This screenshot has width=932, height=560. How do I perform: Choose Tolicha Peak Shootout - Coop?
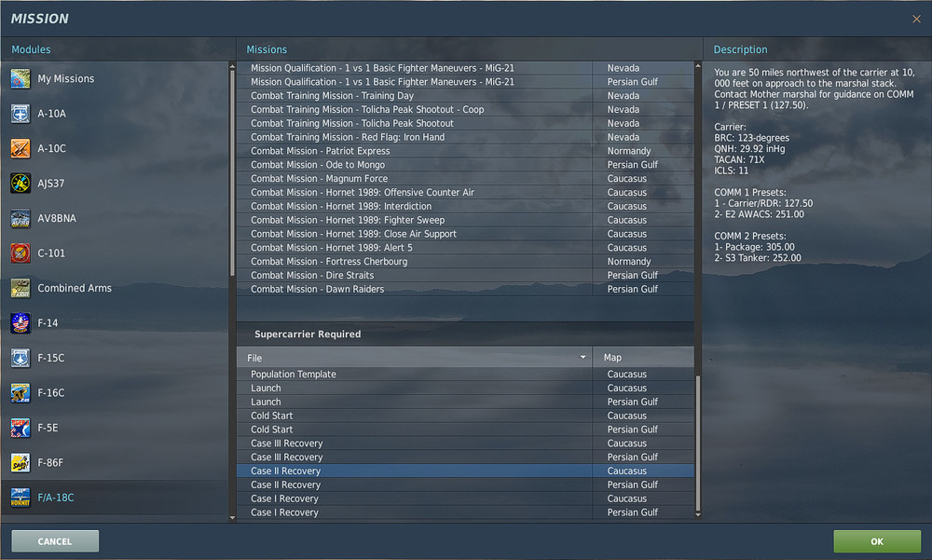point(465,109)
